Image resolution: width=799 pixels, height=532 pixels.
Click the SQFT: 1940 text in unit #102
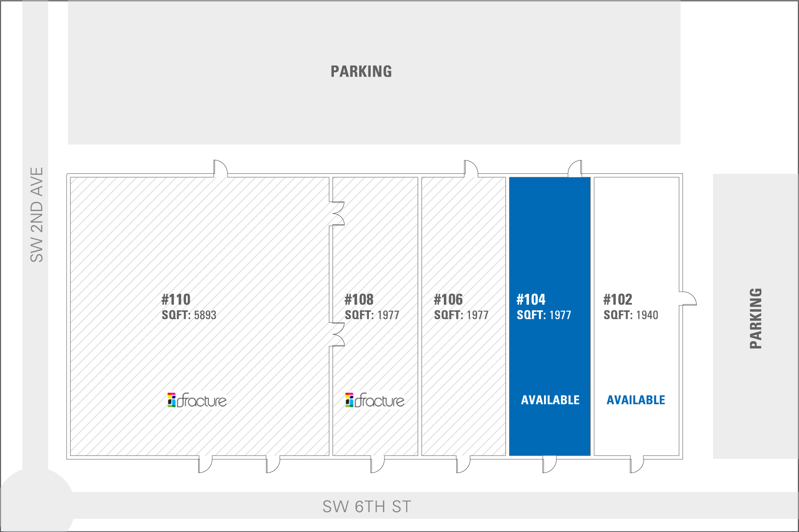click(631, 315)
